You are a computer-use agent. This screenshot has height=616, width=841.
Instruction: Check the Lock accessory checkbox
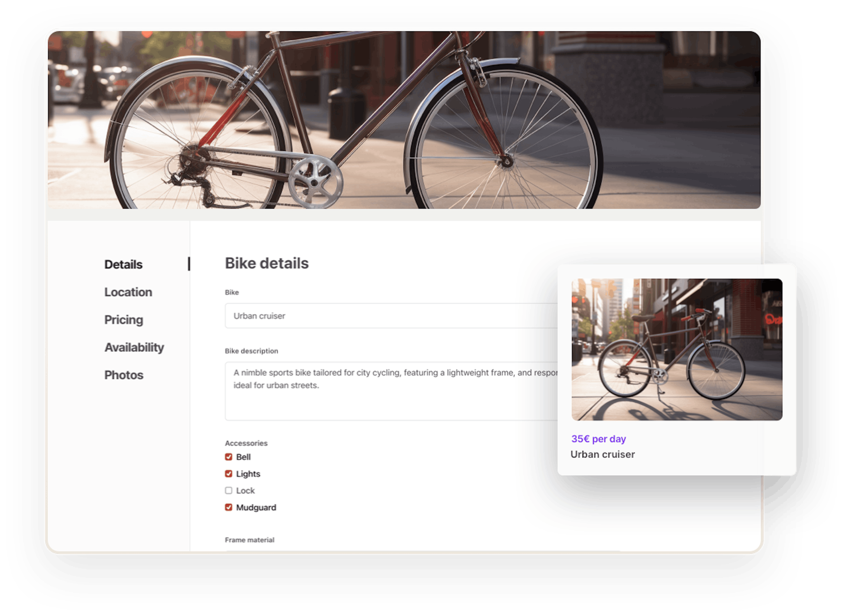click(x=229, y=491)
